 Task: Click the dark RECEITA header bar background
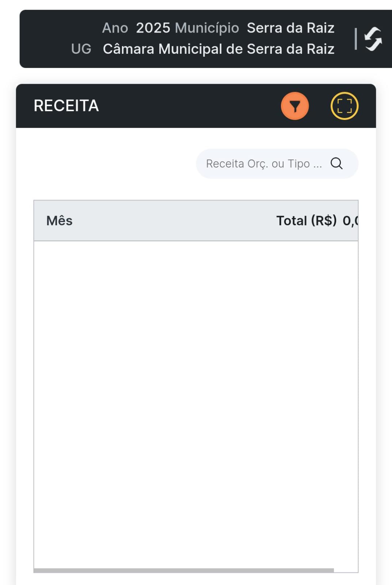183,106
